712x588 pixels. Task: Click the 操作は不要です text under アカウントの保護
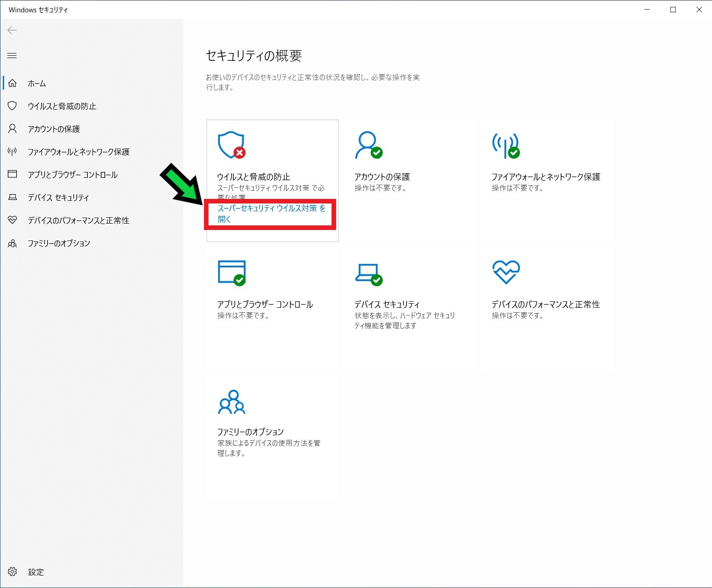click(x=380, y=188)
